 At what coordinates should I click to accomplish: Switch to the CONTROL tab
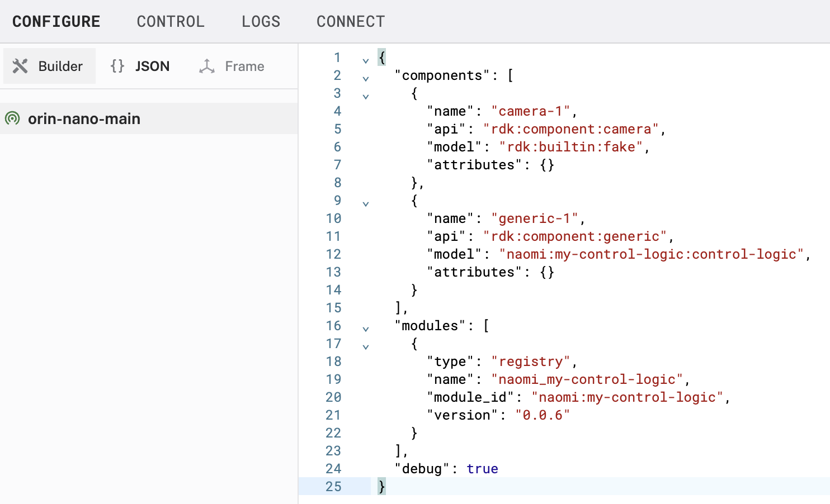pyautogui.click(x=171, y=21)
